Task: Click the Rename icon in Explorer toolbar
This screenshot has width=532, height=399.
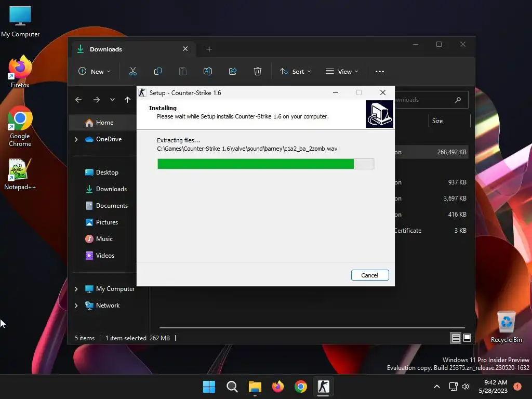Action: 208,71
